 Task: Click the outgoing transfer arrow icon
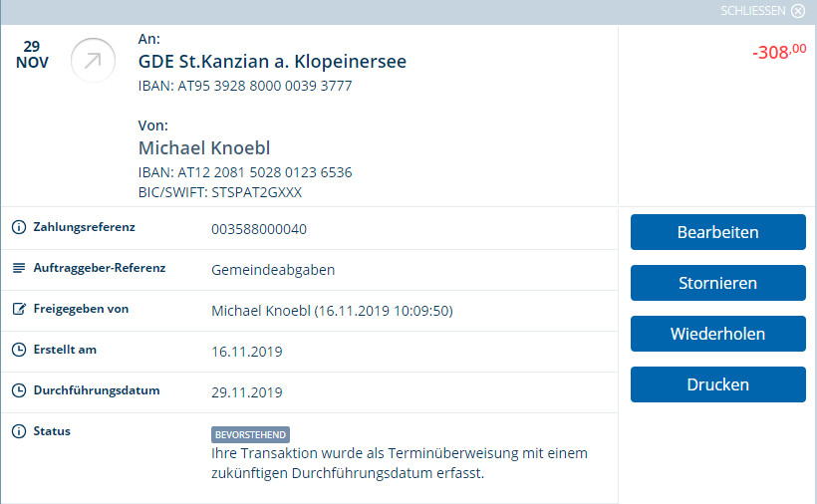tap(93, 61)
